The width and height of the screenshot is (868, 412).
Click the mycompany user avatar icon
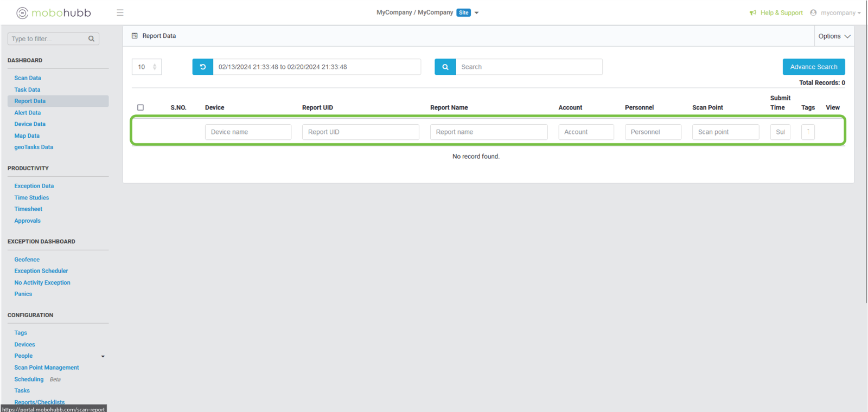point(813,12)
